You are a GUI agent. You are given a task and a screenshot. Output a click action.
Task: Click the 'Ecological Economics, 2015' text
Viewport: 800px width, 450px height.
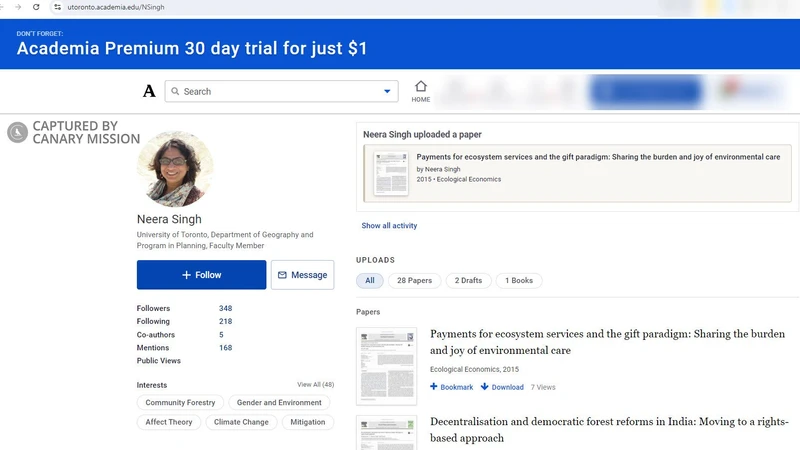point(474,369)
